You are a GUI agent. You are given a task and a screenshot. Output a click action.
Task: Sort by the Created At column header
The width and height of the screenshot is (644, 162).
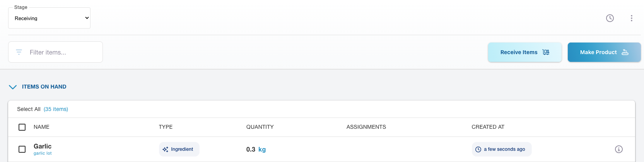click(x=488, y=127)
